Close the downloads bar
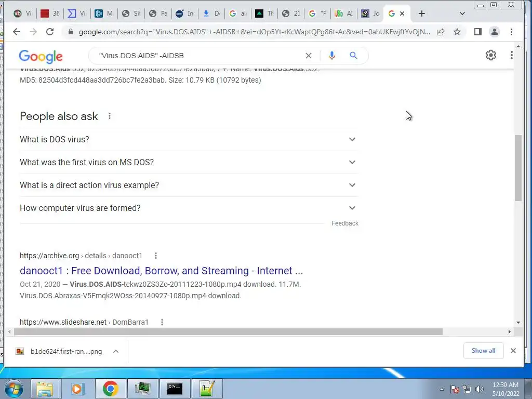This screenshot has width=532, height=399. tap(513, 351)
